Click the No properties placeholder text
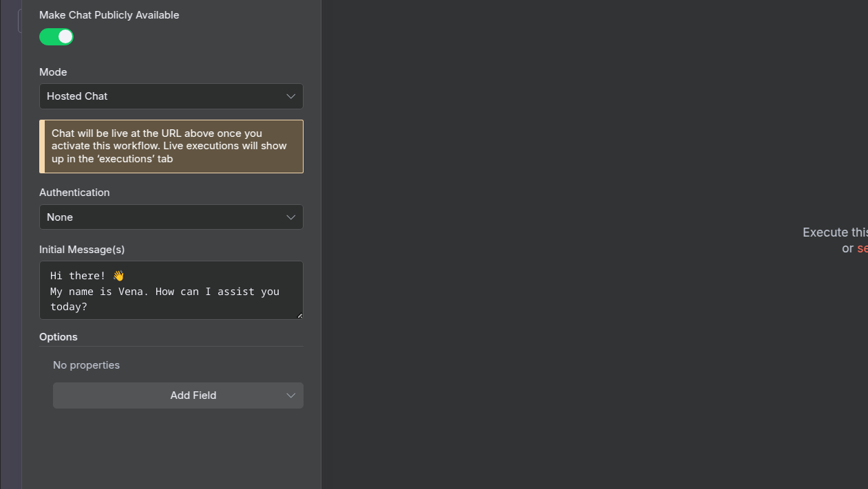The height and width of the screenshot is (489, 868). point(86,365)
